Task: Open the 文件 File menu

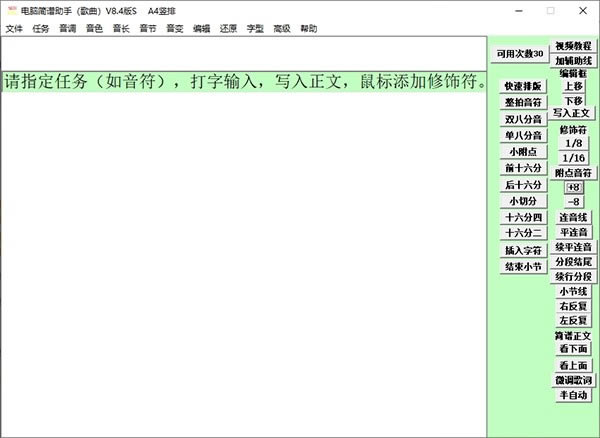Action: tap(14, 29)
